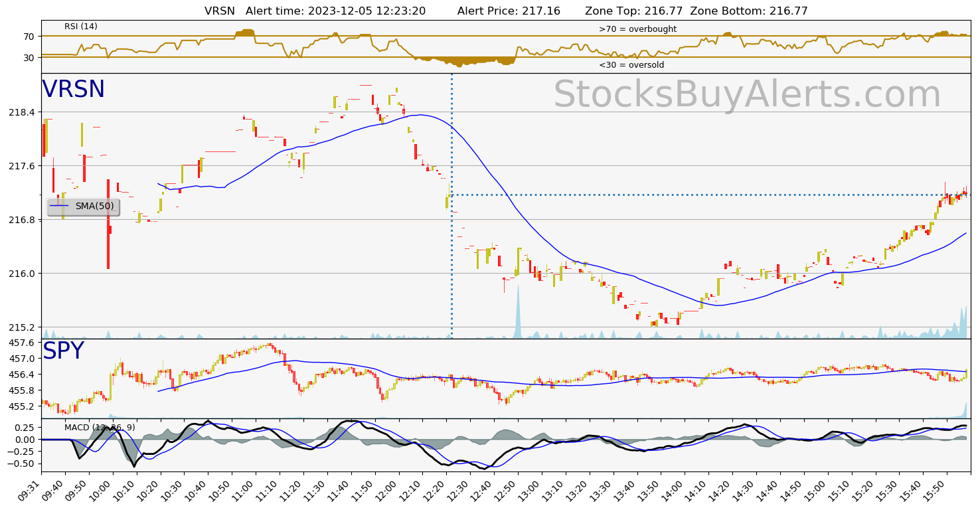Click the MACD 0.25 axis label

pos(25,428)
